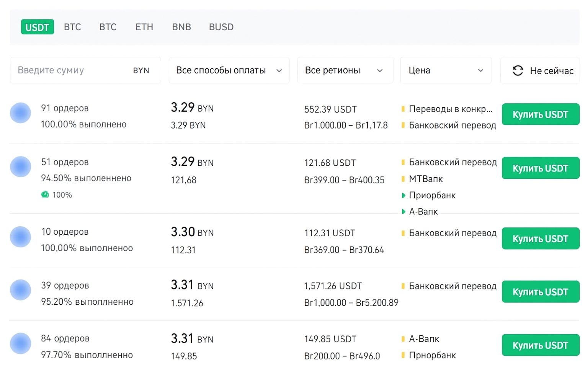588x392 pixels.
Task: Switch to the BNB tab
Action: [181, 27]
